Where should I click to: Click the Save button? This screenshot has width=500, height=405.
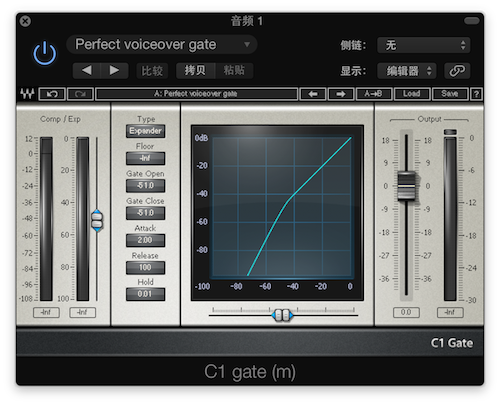(x=450, y=94)
